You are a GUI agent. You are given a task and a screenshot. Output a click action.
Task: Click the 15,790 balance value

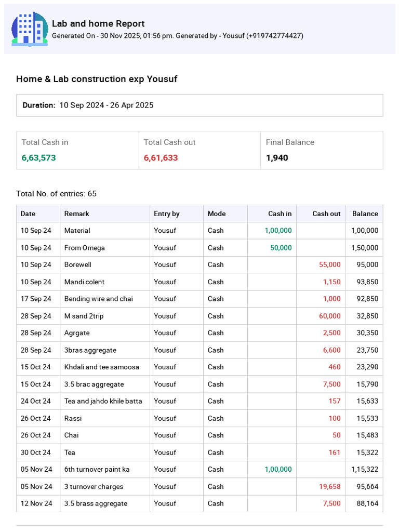[x=367, y=384]
